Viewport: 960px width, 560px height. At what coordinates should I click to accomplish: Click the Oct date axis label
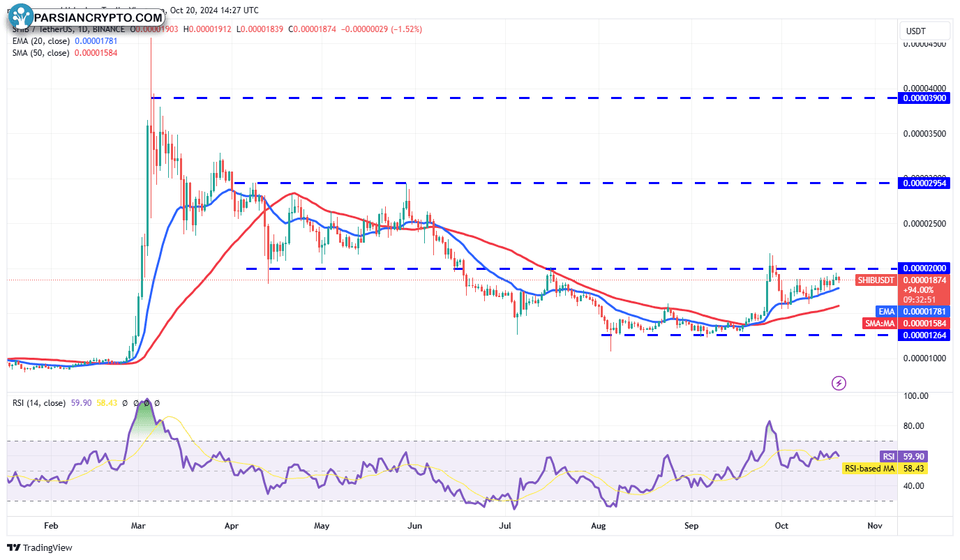tap(781, 525)
